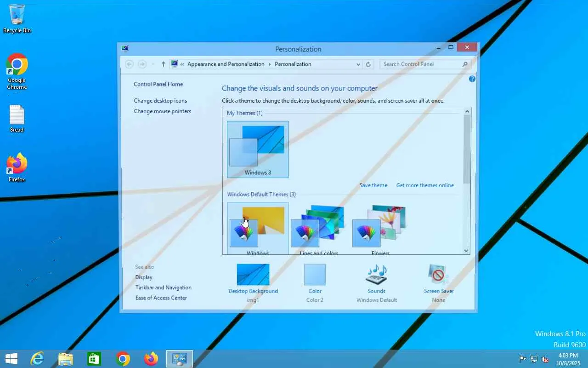Launch Google Chrome from the desktop shortcut
588x368 pixels.
(x=17, y=71)
